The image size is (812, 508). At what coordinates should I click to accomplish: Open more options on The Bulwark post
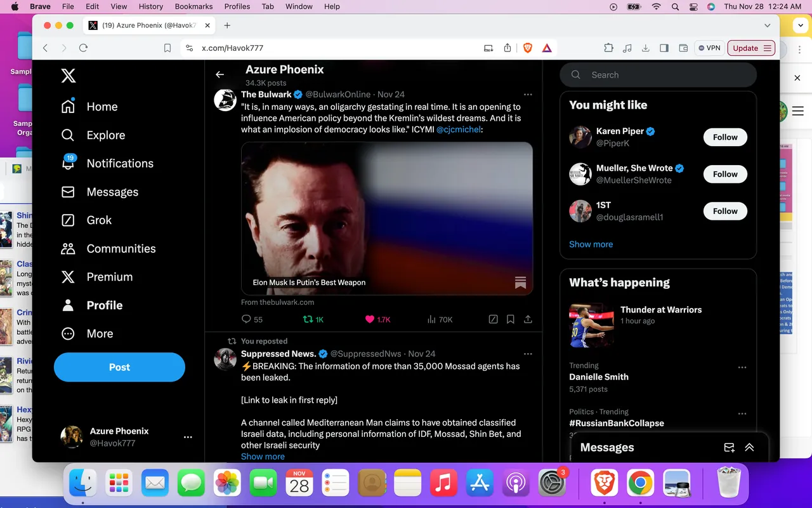[528, 95]
